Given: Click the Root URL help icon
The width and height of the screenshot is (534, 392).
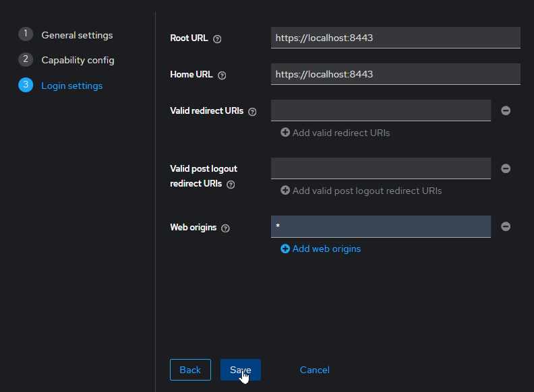Looking at the screenshot, I should tap(217, 39).
